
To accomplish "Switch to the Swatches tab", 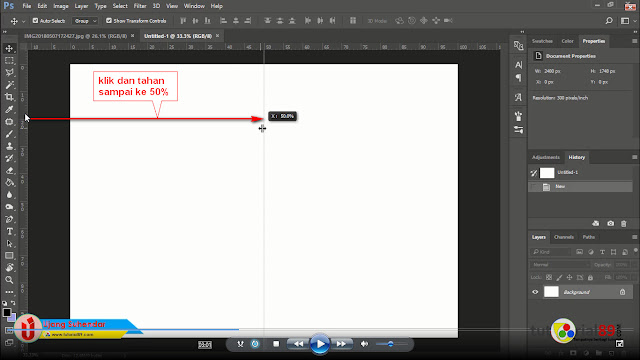I will tap(542, 41).
